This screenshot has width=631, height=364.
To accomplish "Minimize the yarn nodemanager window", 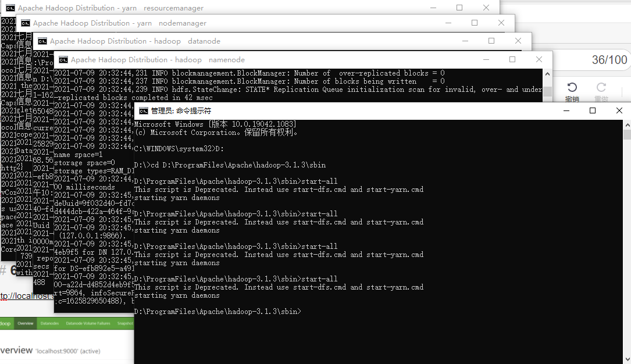I will click(x=448, y=23).
